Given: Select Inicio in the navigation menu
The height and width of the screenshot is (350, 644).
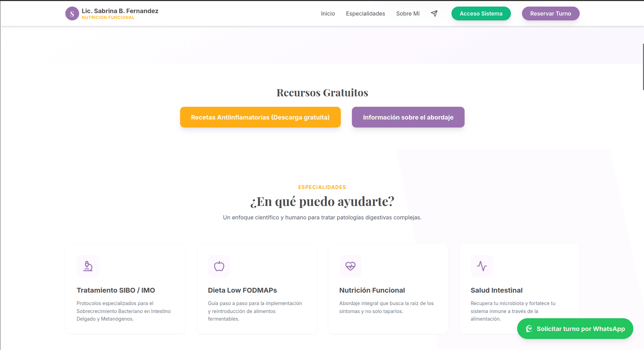Looking at the screenshot, I should pos(328,13).
